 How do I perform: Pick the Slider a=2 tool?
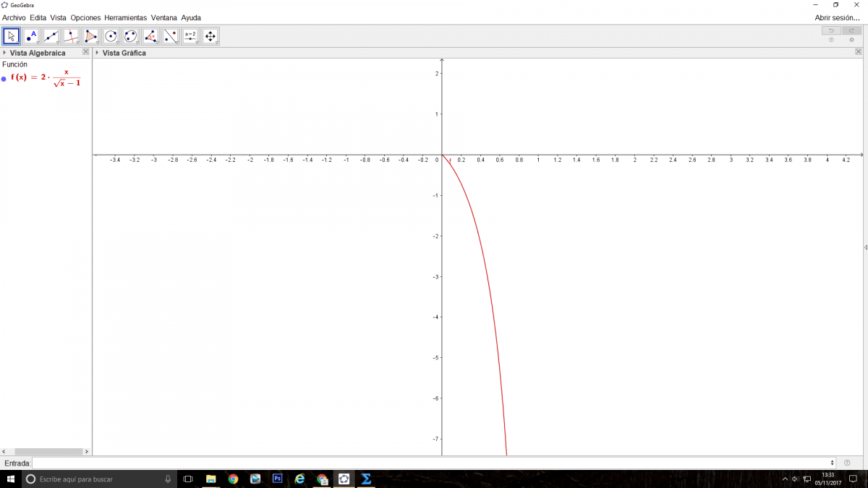point(190,36)
